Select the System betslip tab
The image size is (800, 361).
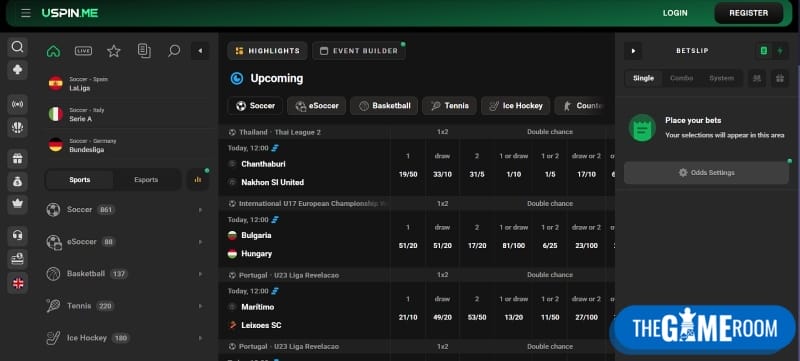click(x=721, y=78)
